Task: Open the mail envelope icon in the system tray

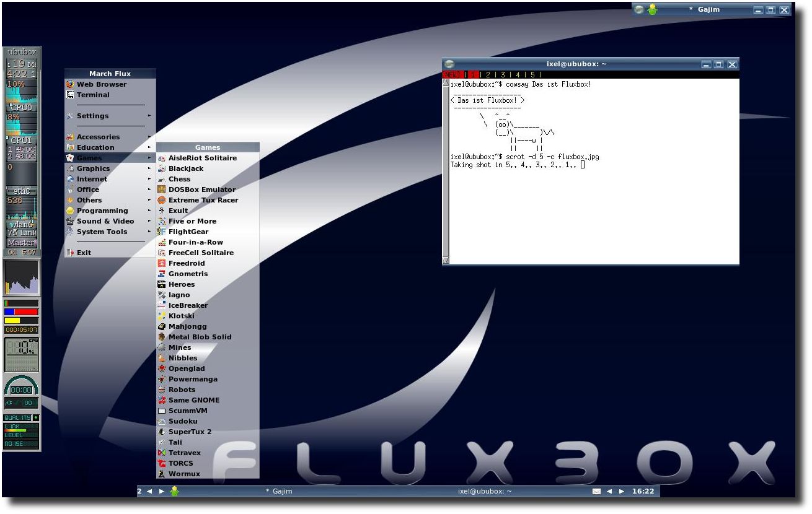Action: [x=596, y=491]
